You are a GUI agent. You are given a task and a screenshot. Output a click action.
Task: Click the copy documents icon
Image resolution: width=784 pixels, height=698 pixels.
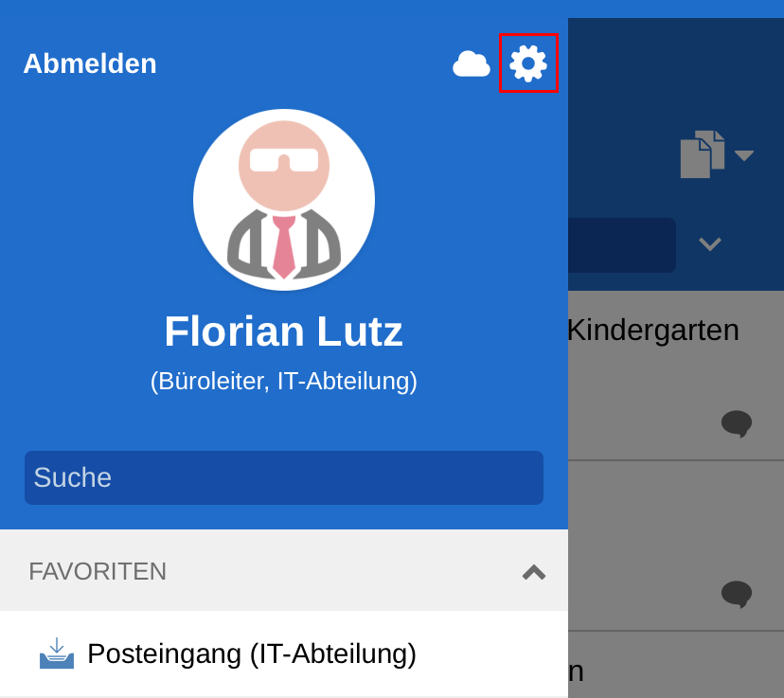(703, 154)
